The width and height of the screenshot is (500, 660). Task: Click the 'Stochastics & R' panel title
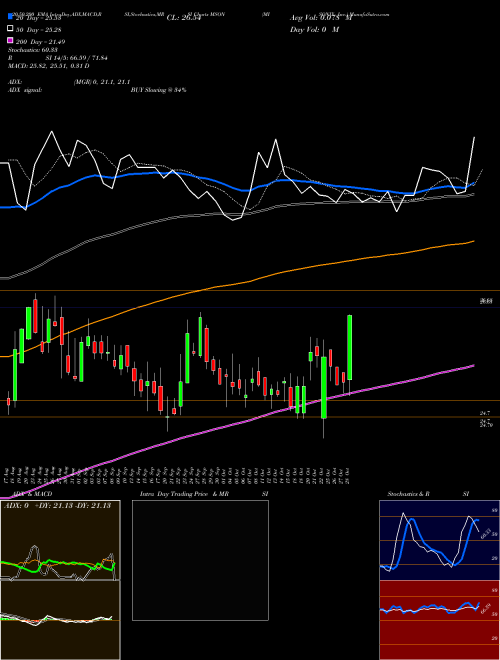(408, 494)
